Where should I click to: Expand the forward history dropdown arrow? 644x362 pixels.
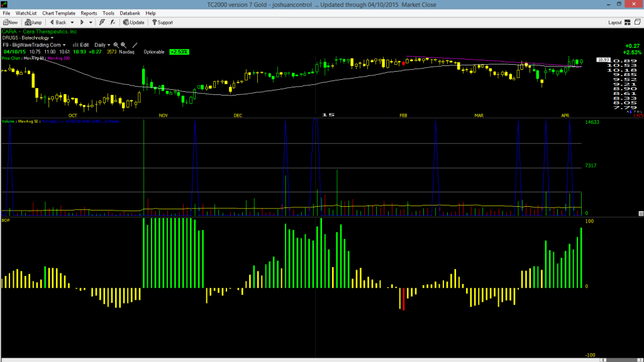point(91,23)
